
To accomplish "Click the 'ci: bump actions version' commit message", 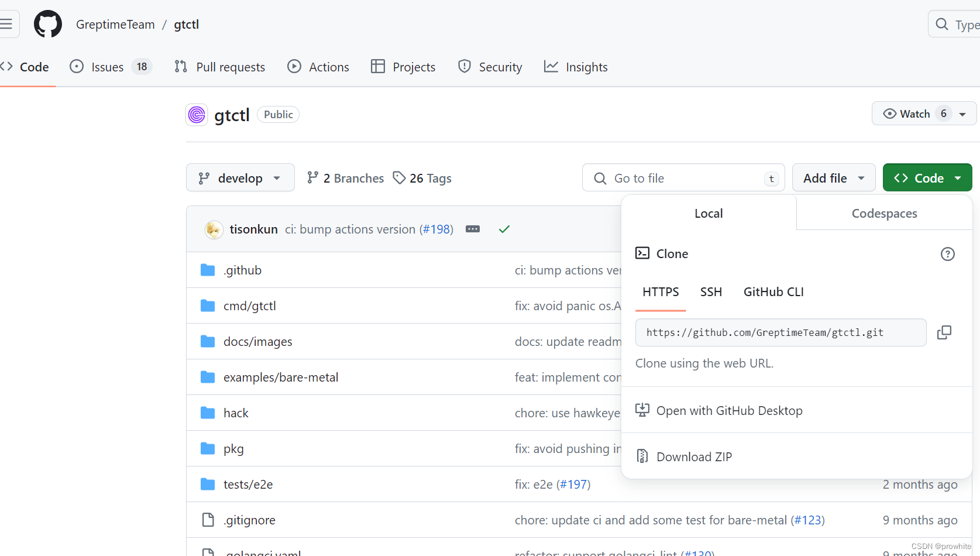I will (350, 229).
